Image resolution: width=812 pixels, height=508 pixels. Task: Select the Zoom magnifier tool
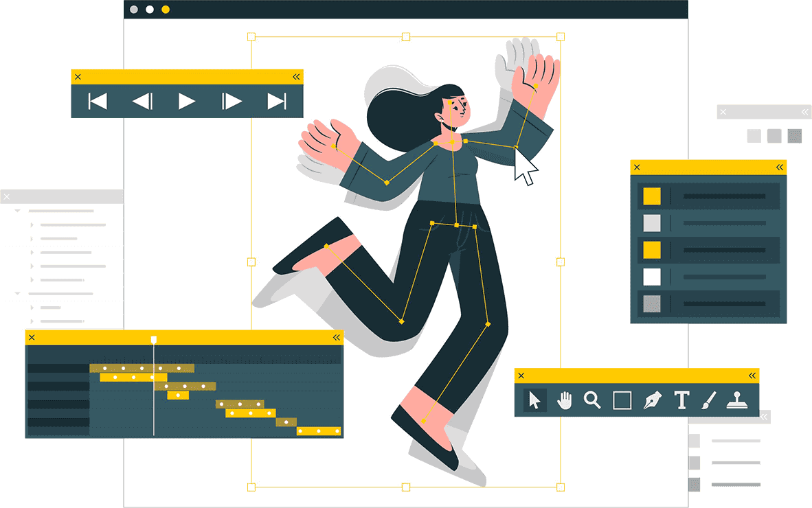coord(592,400)
